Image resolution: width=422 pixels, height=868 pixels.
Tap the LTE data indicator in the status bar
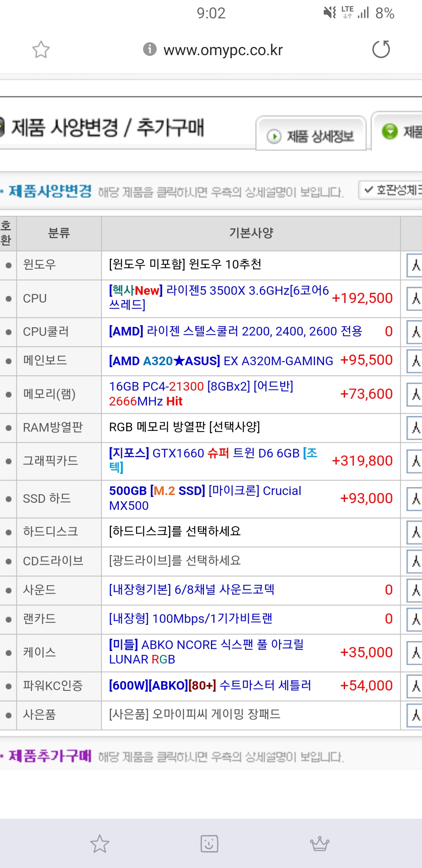click(347, 12)
